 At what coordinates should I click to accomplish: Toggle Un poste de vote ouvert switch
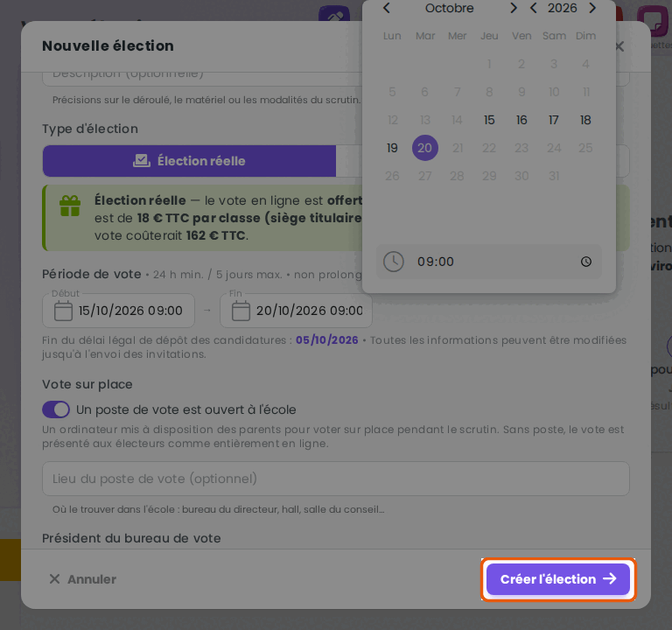[56, 409]
